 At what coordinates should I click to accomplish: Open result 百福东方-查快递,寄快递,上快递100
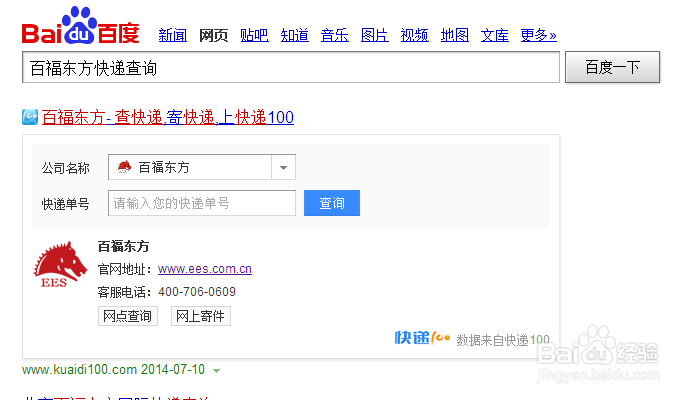click(x=168, y=117)
